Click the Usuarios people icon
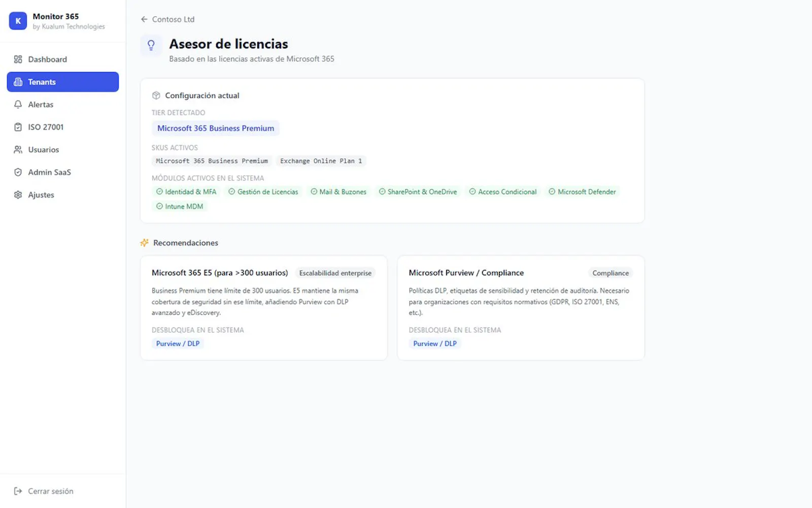 click(x=18, y=150)
